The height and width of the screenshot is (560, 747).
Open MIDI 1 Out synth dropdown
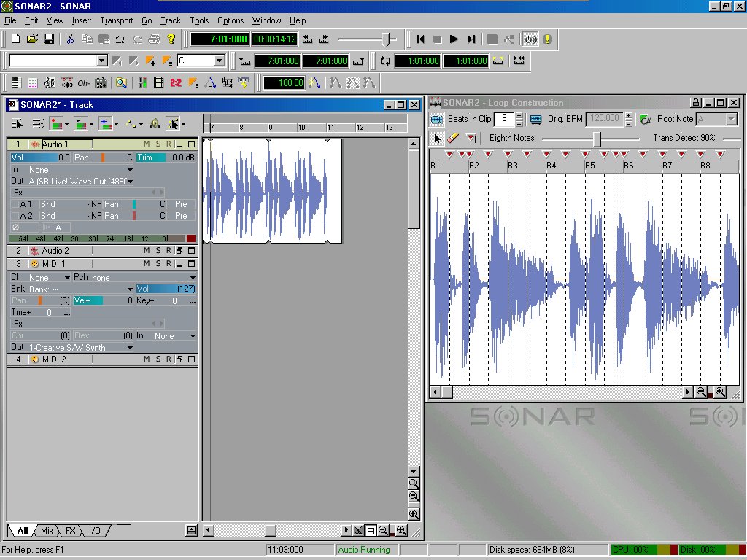coord(130,348)
